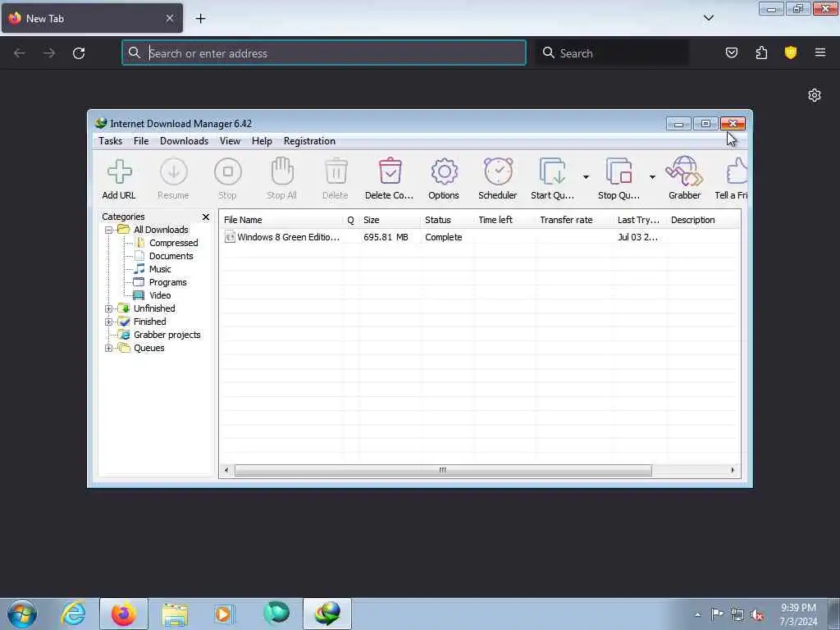This screenshot has height=630, width=840.
Task: Click the download list scroll left arrow
Action: pos(226,470)
